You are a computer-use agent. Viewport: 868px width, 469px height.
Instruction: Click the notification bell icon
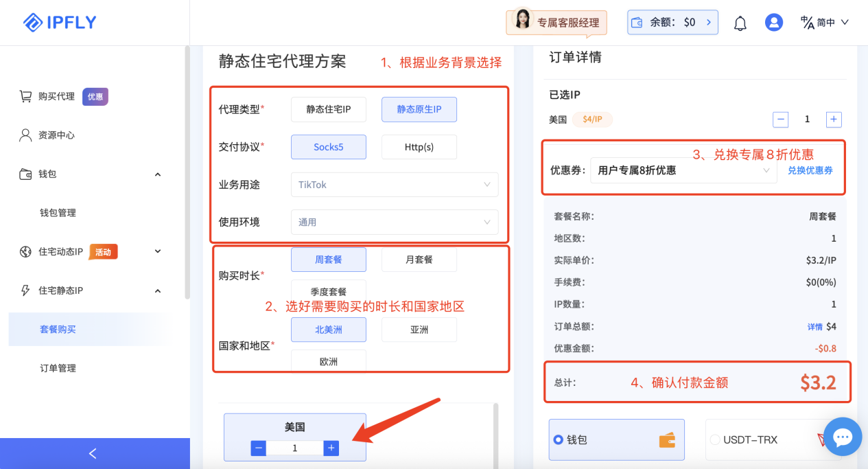pos(740,23)
